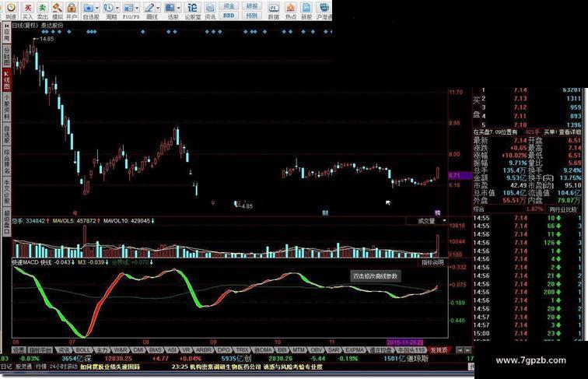Open 指标说明 indicator description
588x379 pixels.
coord(432,262)
